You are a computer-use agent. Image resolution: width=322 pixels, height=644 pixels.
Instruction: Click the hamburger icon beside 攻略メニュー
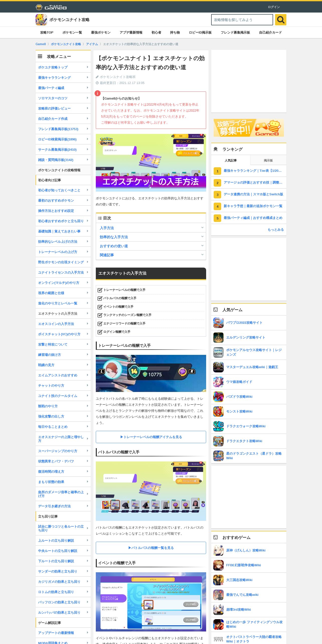click(40, 56)
